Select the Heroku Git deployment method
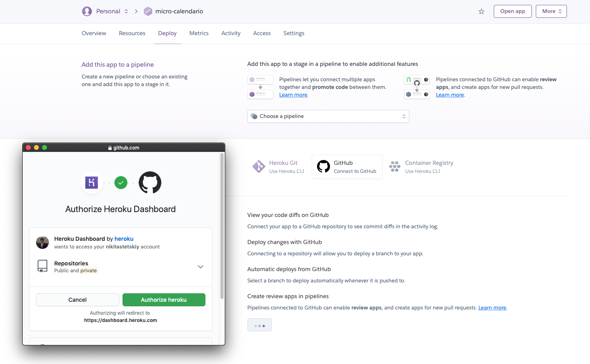This screenshot has height=364, width=590. [x=279, y=166]
